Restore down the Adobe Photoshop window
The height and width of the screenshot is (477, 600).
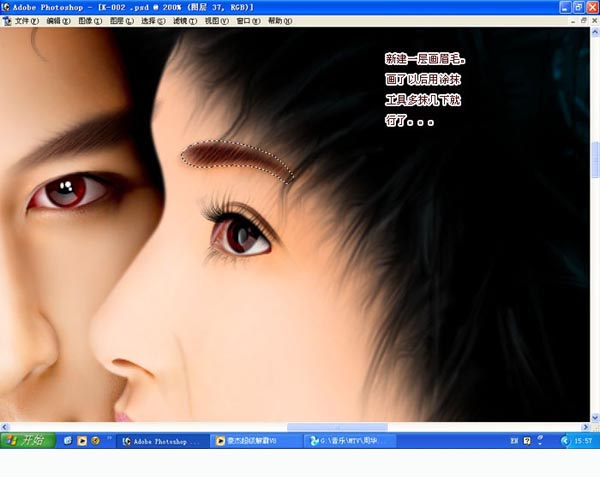pyautogui.click(x=579, y=7)
